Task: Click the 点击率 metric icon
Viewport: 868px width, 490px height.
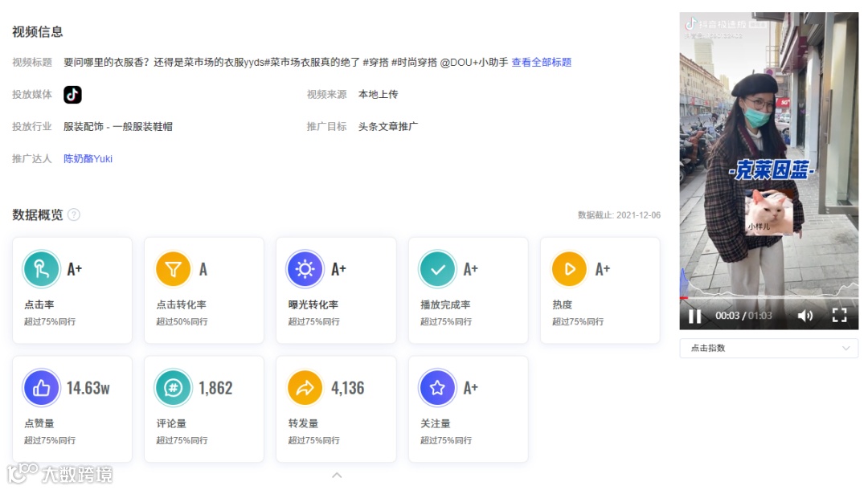Action: pyautogui.click(x=41, y=268)
